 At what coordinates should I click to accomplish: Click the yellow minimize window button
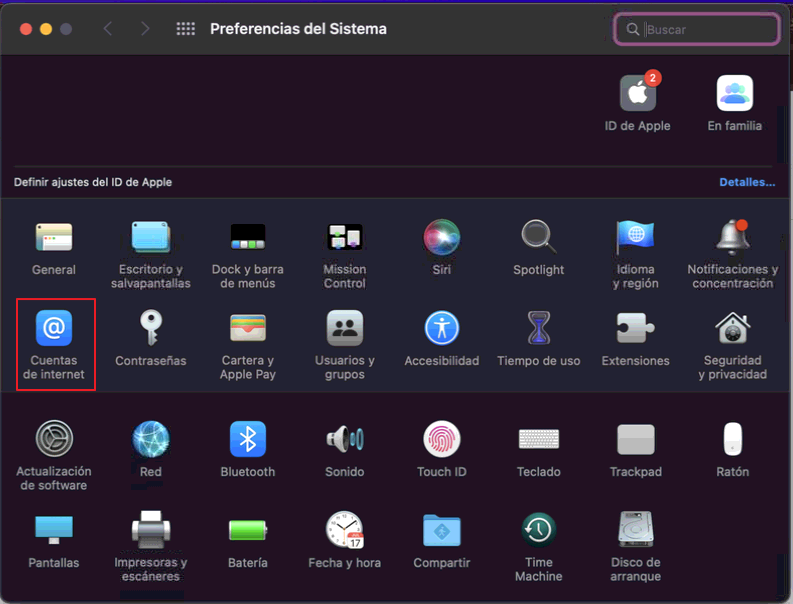coord(46,29)
